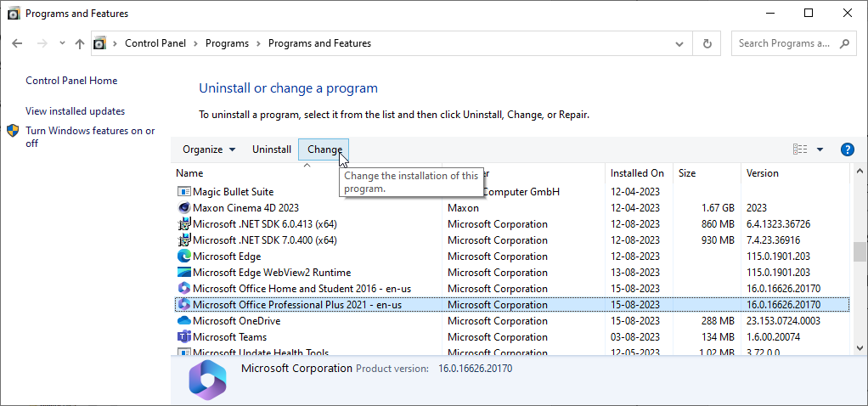Select the Magic Bullet Suite entry
The image size is (868, 406).
[x=233, y=192]
